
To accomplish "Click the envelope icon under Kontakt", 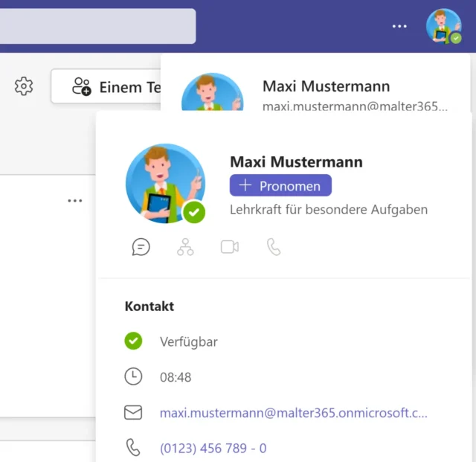I will [133, 412].
